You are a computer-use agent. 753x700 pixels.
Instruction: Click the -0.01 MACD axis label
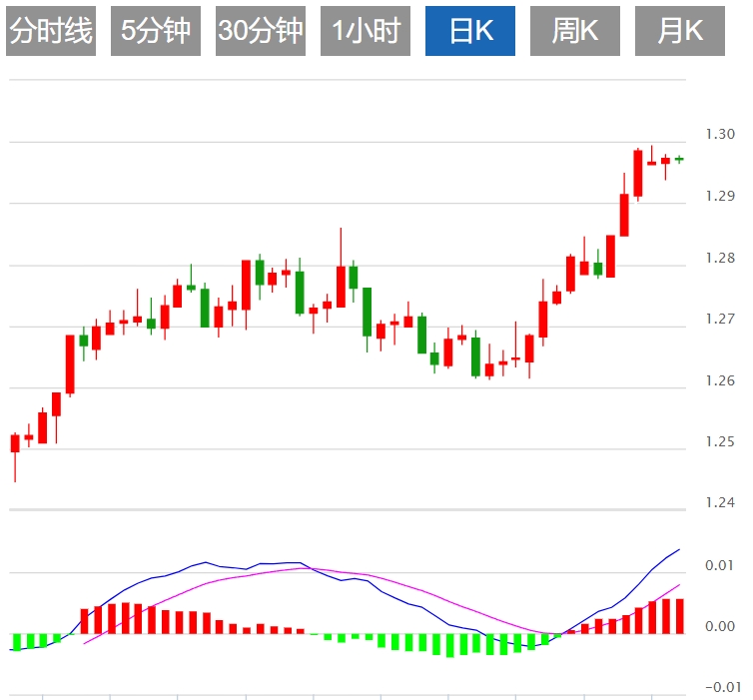coord(722,687)
